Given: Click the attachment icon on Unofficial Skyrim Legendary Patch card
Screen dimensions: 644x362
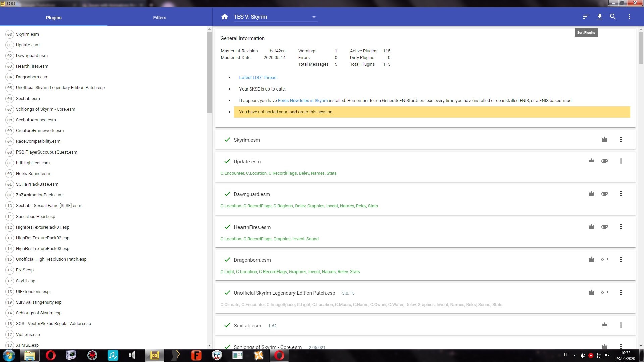Looking at the screenshot, I should pyautogui.click(x=605, y=292).
